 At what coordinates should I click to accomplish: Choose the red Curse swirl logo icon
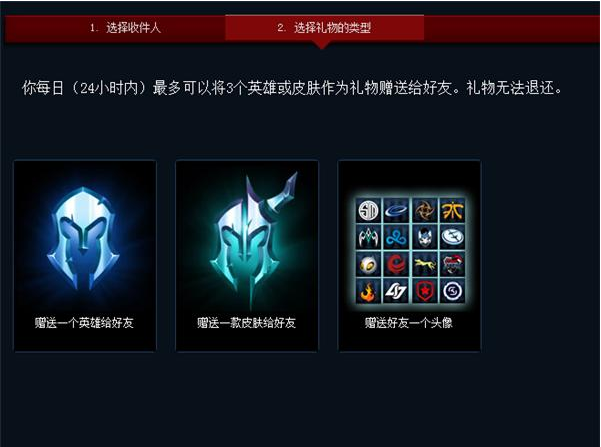(x=396, y=264)
